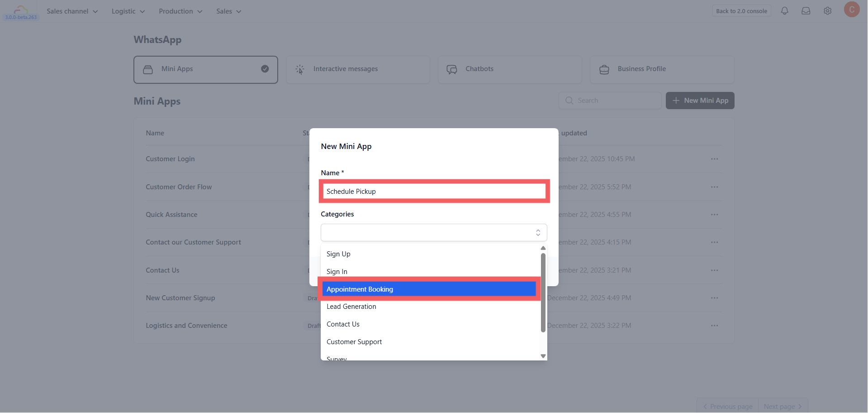The image size is (868, 413).
Task: Open the New Customer Signup mini app
Action: coord(180,298)
